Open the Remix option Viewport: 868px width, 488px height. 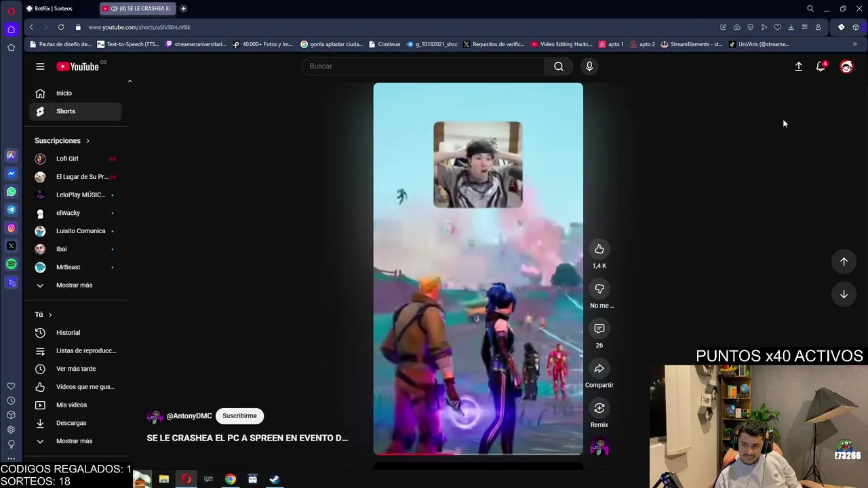coord(599,408)
